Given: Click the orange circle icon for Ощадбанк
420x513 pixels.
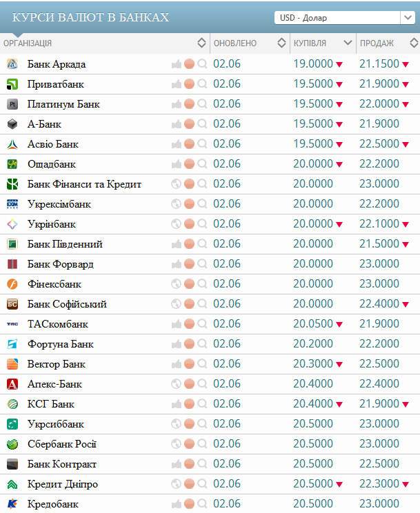Looking at the screenshot, I should [x=189, y=164].
